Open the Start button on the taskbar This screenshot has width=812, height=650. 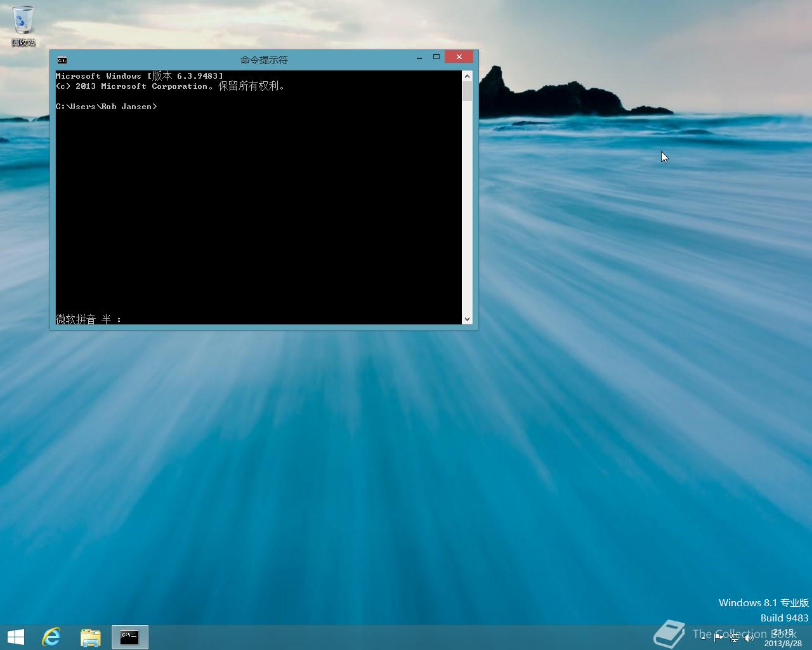(16, 637)
